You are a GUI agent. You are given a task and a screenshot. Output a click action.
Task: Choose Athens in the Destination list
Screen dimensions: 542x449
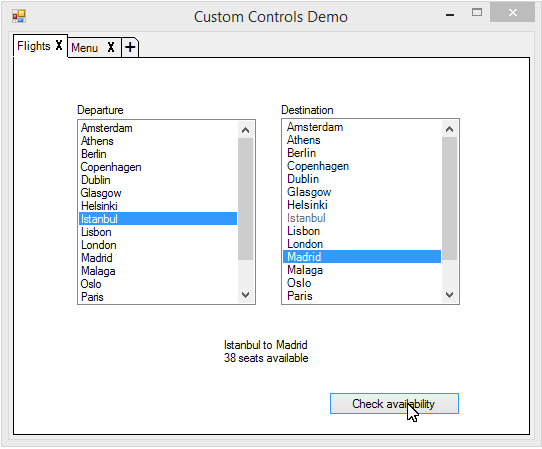click(x=362, y=140)
